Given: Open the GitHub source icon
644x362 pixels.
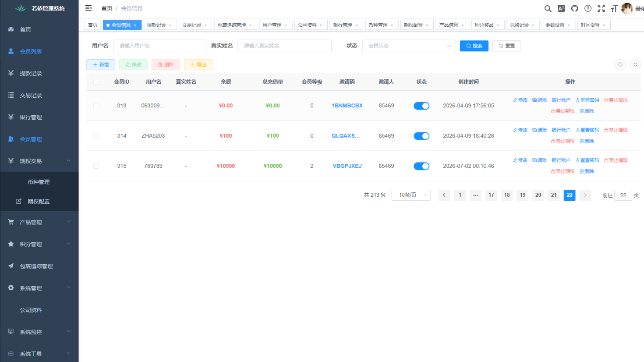Looking at the screenshot, I should pyautogui.click(x=575, y=8).
